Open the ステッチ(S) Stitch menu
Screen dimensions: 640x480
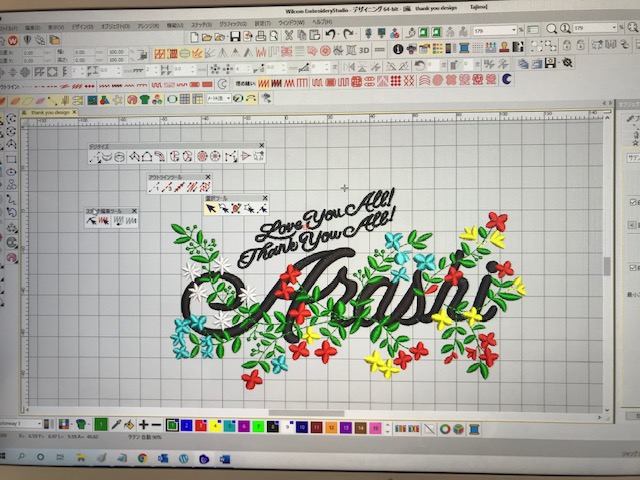[x=202, y=24]
